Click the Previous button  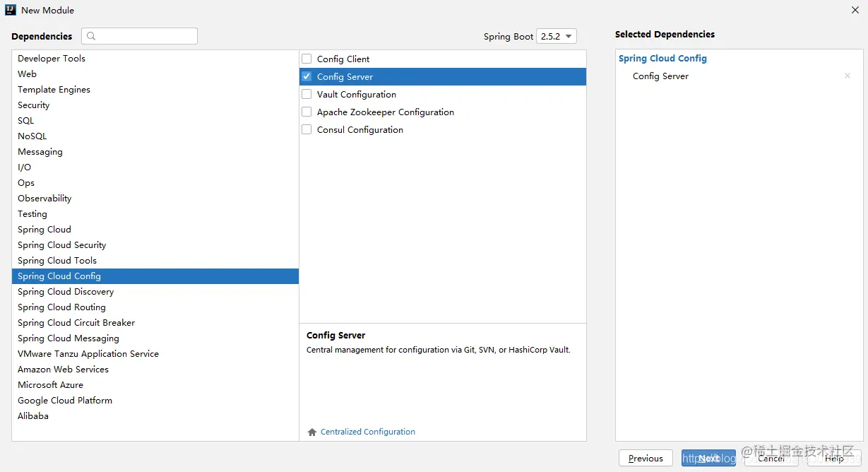[x=646, y=458]
